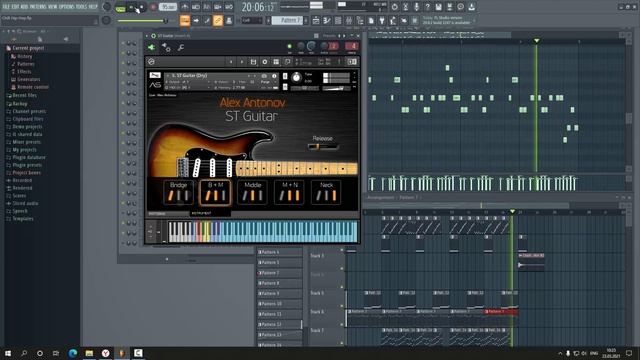Open the channel rack view icon

338,20
